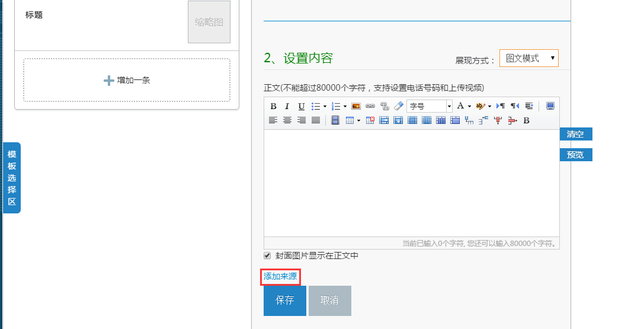
Task: Click the 添加来源 link
Action: click(x=280, y=276)
